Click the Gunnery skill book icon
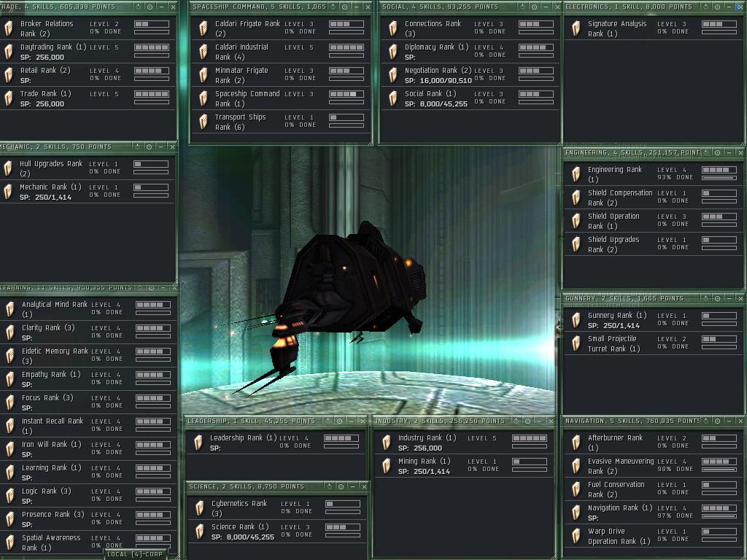Viewport: 747px width, 560px height. 576,320
